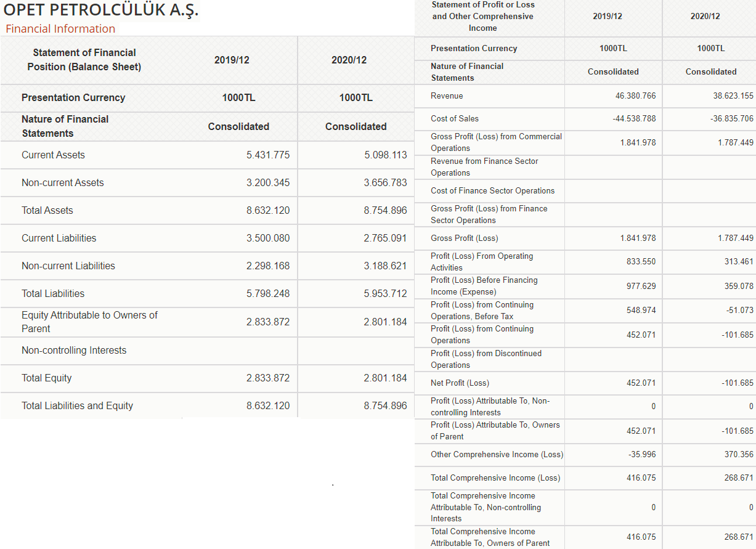Select Non-current Assets value 3.656.783

pos(385,182)
